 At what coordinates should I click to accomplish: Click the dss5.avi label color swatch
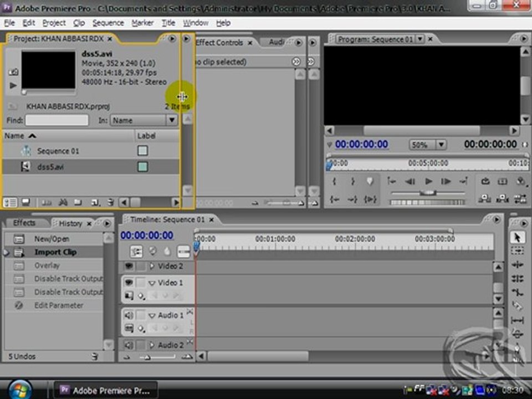point(142,167)
